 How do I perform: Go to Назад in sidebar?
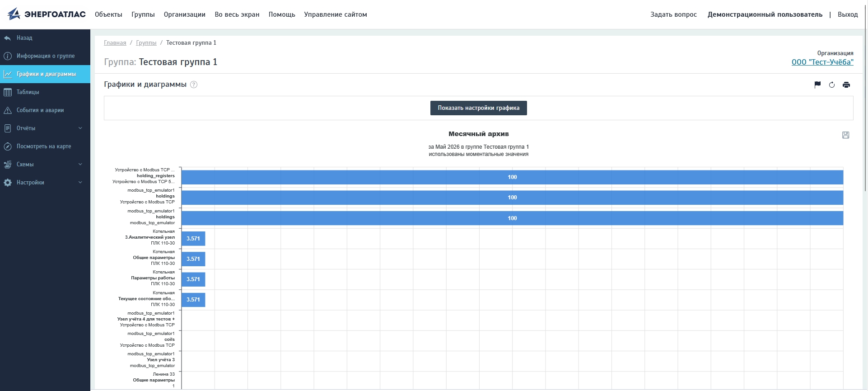(45, 38)
